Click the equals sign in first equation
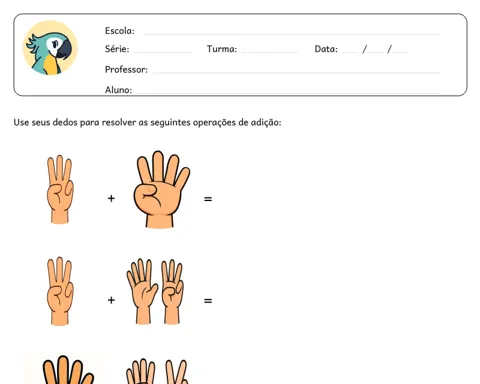Viewport: 480px width, 384px height. pyautogui.click(x=208, y=199)
